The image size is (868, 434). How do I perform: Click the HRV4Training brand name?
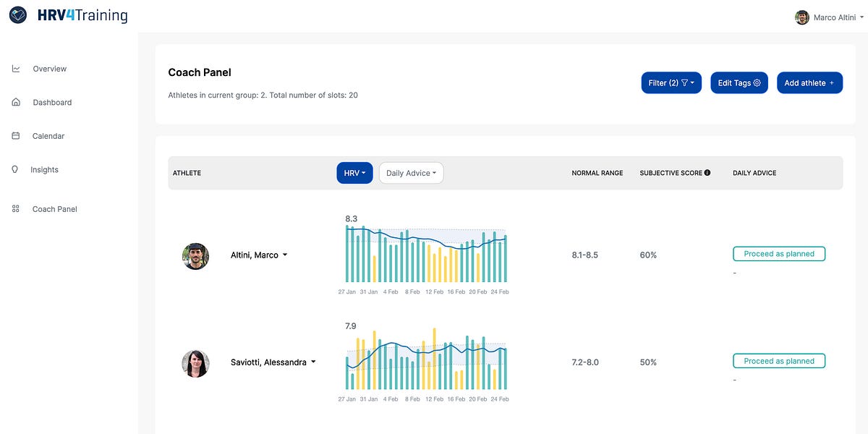pyautogui.click(x=82, y=15)
